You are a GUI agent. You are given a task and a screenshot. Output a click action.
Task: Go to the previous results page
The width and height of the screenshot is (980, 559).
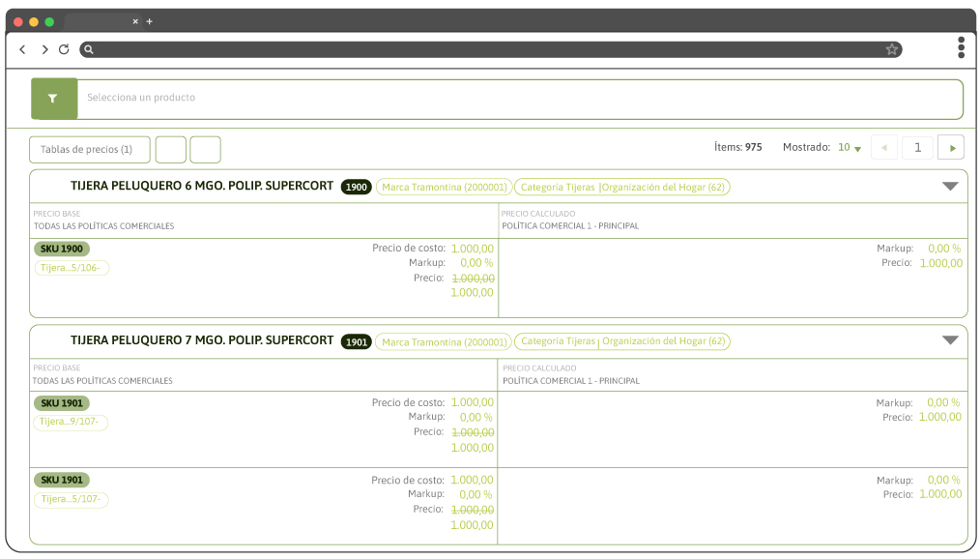(x=884, y=148)
